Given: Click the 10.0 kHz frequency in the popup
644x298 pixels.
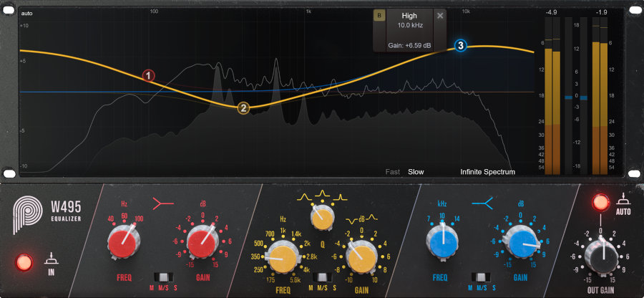Looking at the screenshot, I should [409, 25].
